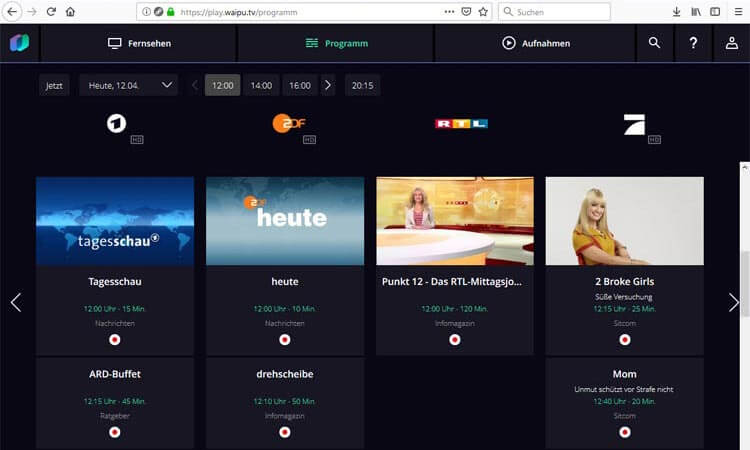750x450 pixels.
Task: Select the ProSieben channel logo
Action: (x=634, y=124)
